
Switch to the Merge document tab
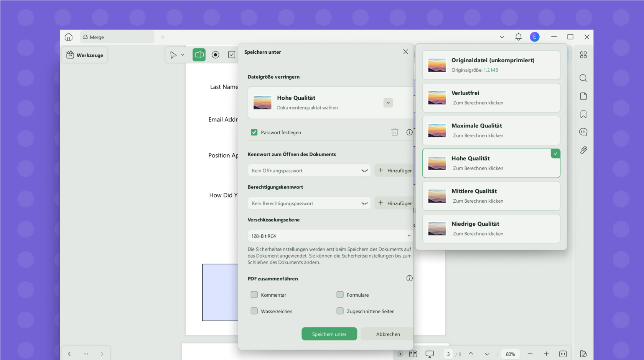pos(117,37)
